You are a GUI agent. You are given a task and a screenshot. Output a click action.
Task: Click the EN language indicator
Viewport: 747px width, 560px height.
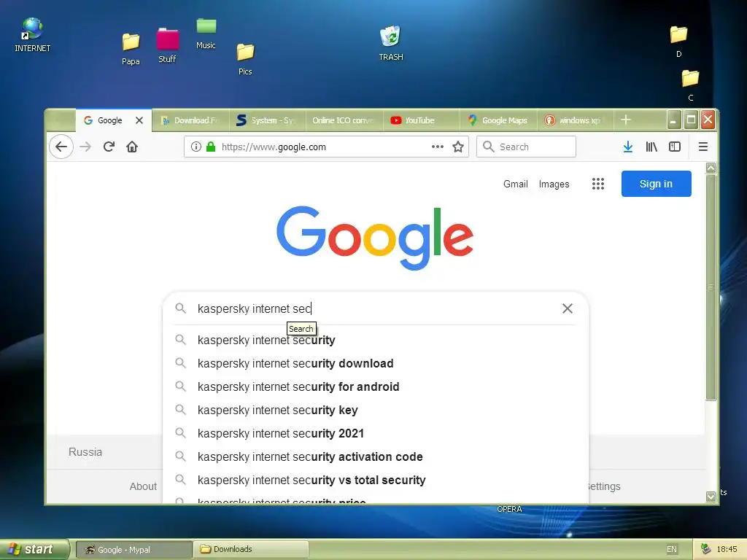672,549
